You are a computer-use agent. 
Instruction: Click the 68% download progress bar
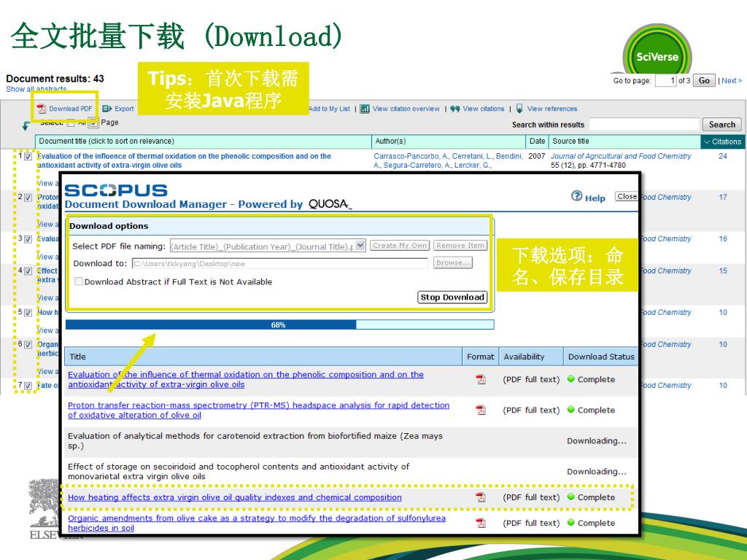[x=279, y=324]
